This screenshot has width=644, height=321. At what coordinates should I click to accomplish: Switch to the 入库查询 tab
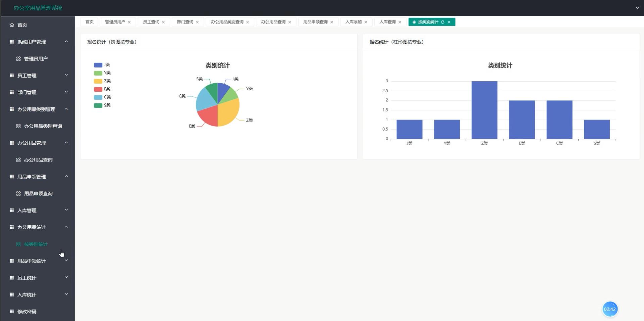point(387,22)
